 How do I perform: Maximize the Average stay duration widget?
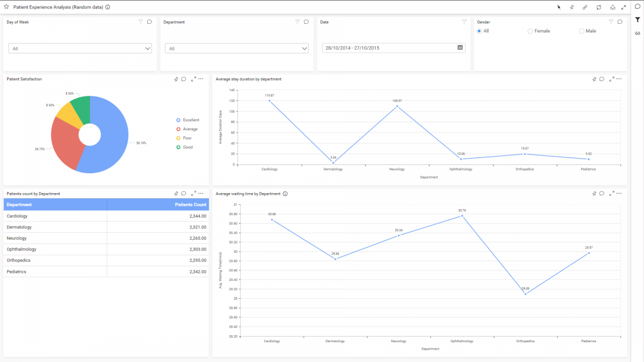tap(611, 79)
